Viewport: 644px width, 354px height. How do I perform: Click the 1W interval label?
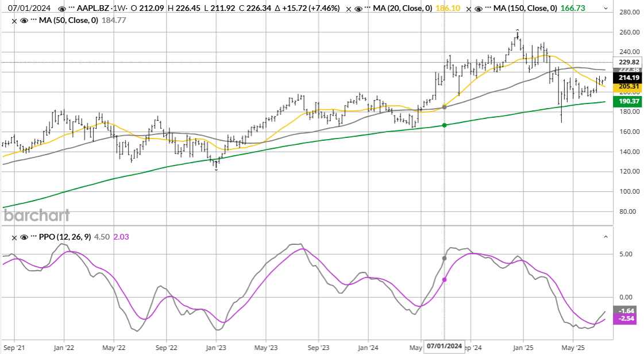click(119, 8)
